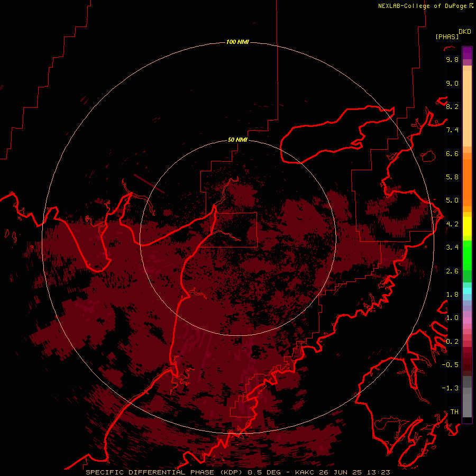
Task: Click the NEXLAB-College of DuPage credit text
Action: pos(422,6)
